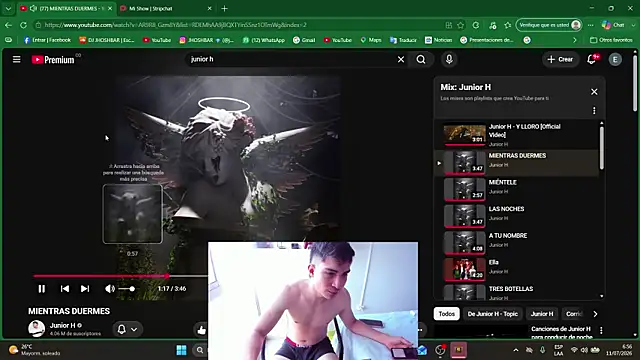Open Traducir bookmark

tap(403, 40)
